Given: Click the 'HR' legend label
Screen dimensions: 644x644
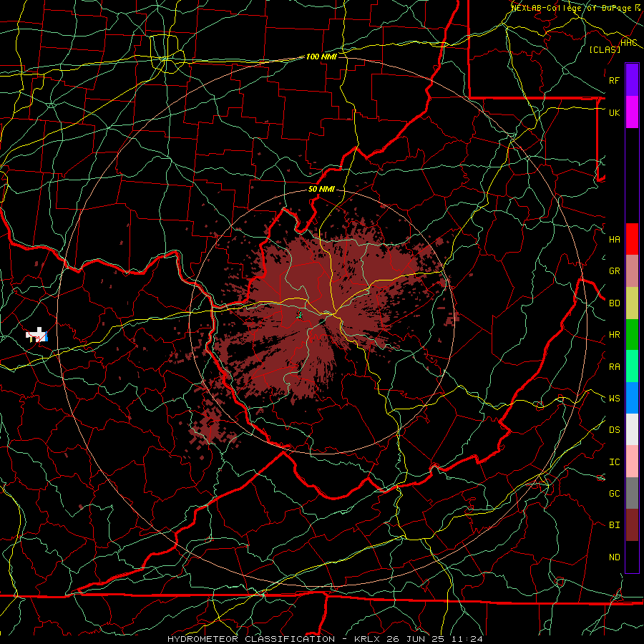Looking at the screenshot, I should click(x=614, y=335).
